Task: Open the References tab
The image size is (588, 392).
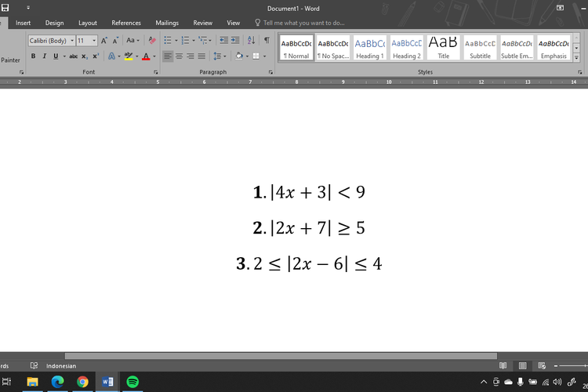Action: (126, 23)
